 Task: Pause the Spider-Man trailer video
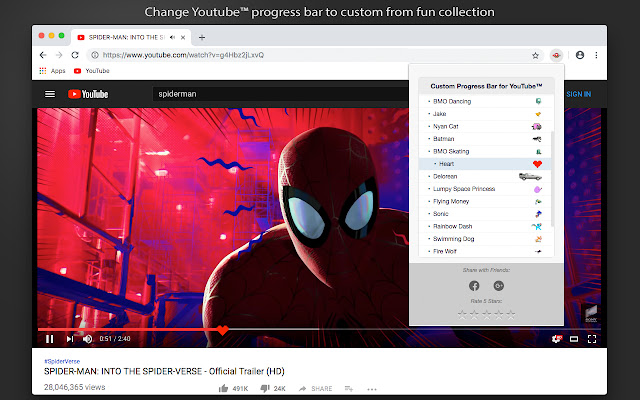point(49,339)
